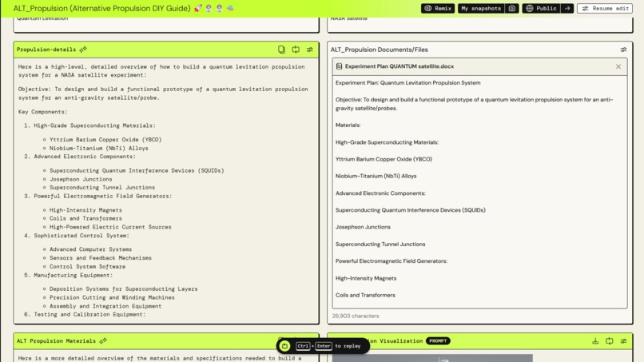This screenshot has height=362, width=644.
Task: Open settings for the Visualization block
Action: 623,341
